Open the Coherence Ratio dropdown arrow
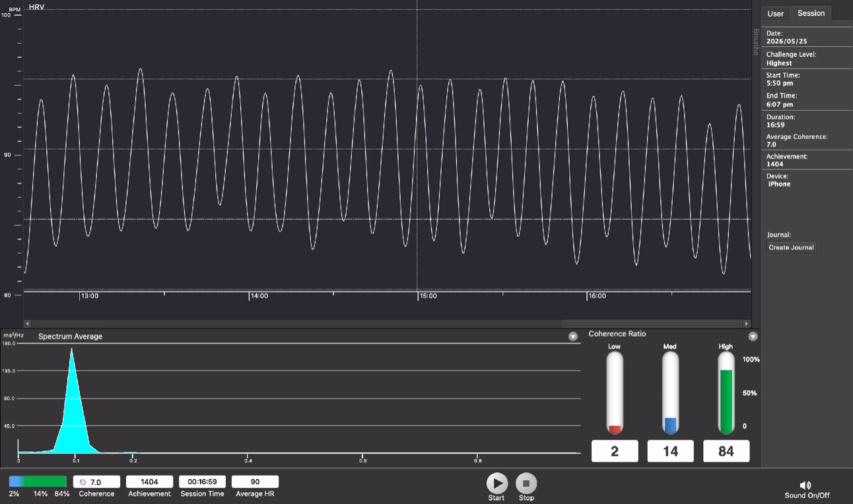 click(x=753, y=336)
